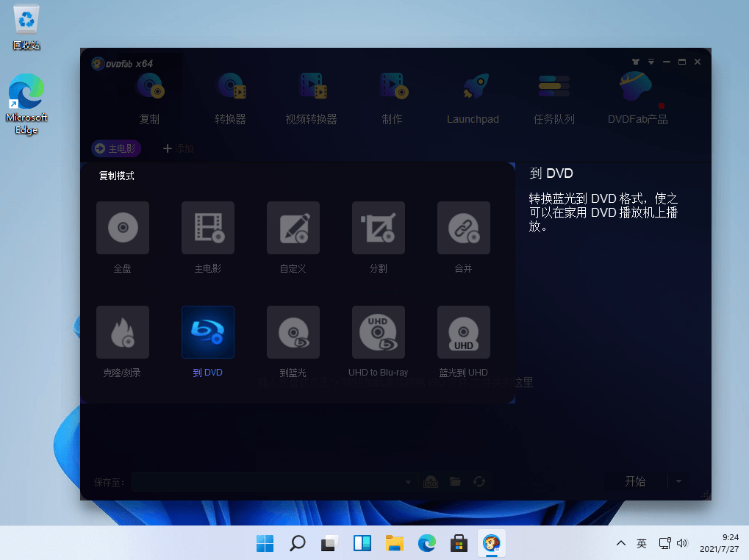
Task: Launch Edge from the taskbar
Action: pos(426,543)
